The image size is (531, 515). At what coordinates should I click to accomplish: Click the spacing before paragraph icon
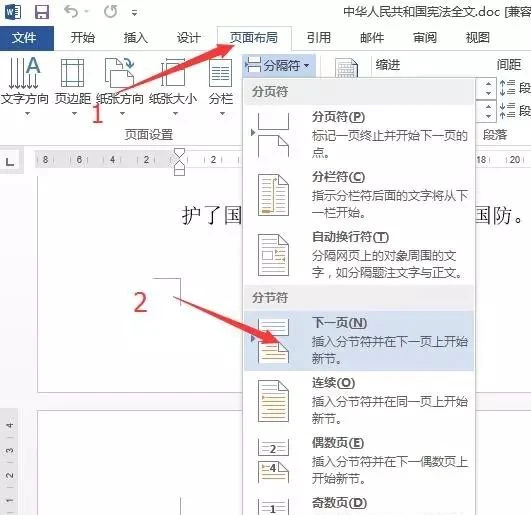pos(508,87)
